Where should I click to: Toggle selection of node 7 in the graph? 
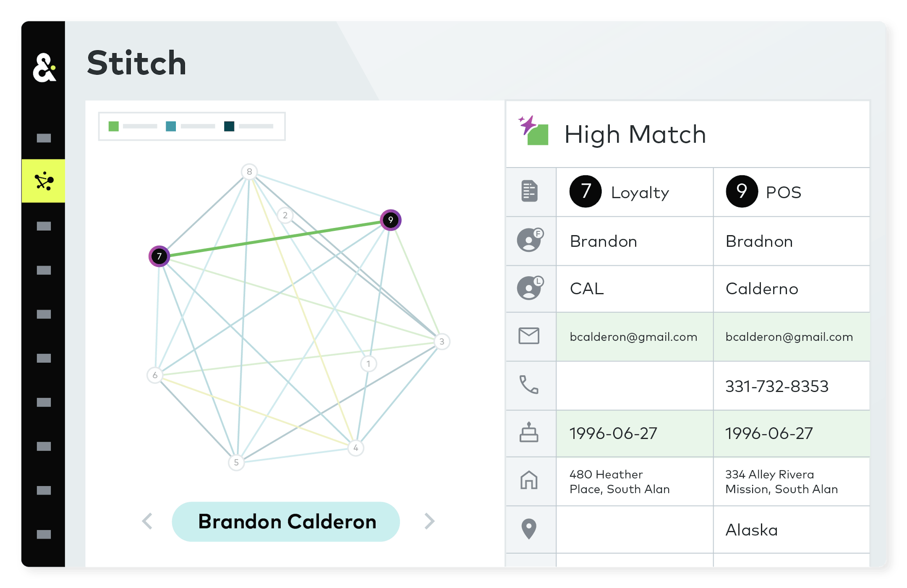coord(160,256)
